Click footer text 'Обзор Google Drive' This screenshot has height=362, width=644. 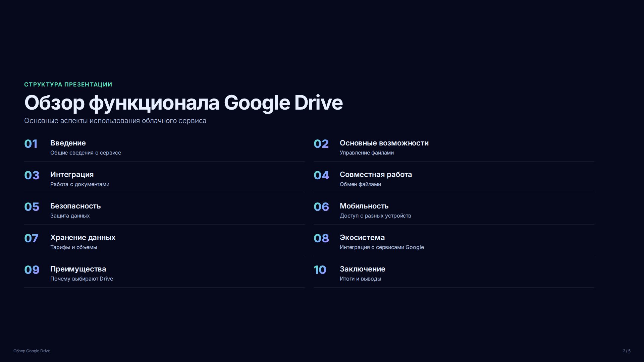(32, 351)
